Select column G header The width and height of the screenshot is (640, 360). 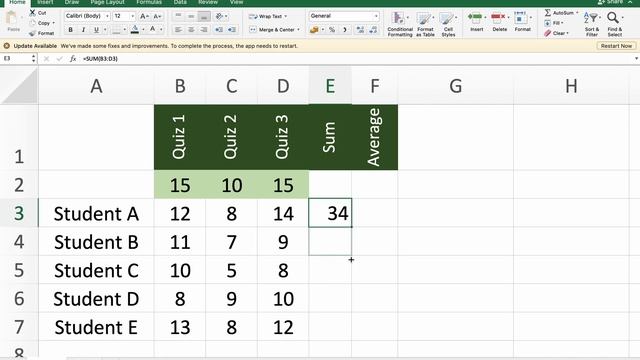[456, 86]
